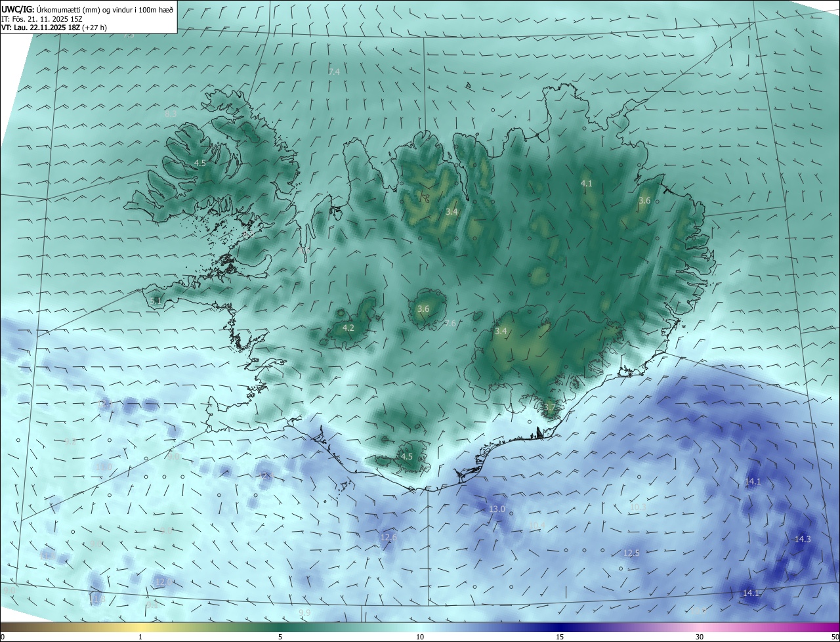
Task: Click the 1 tick on the color scale
Action: (140, 637)
